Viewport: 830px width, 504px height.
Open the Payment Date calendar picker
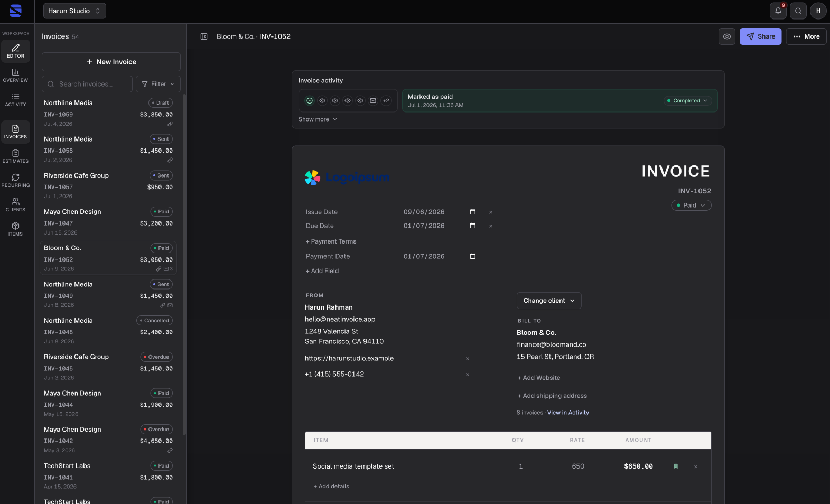point(473,256)
